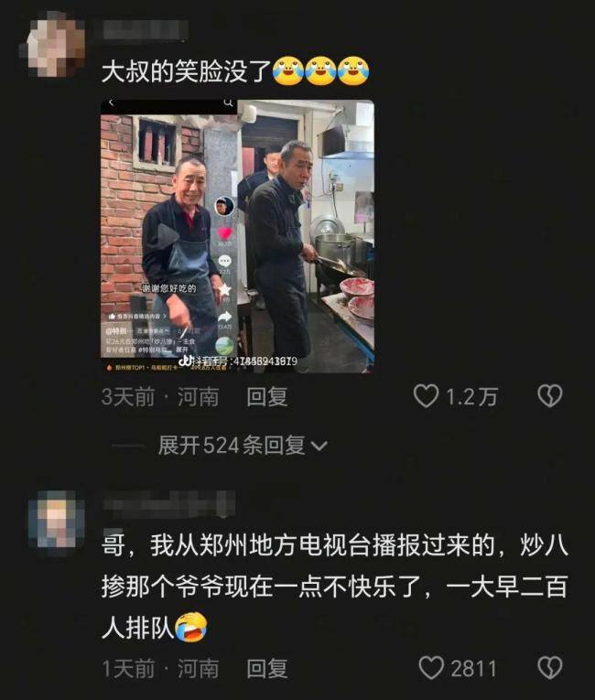This screenshot has height=700, width=595.
Task: Reply to the comment posted 3天前
Action: 266,396
